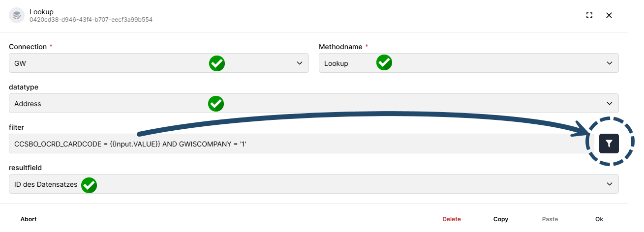Click the Abort button
The width and height of the screenshot is (644, 232).
click(x=29, y=219)
